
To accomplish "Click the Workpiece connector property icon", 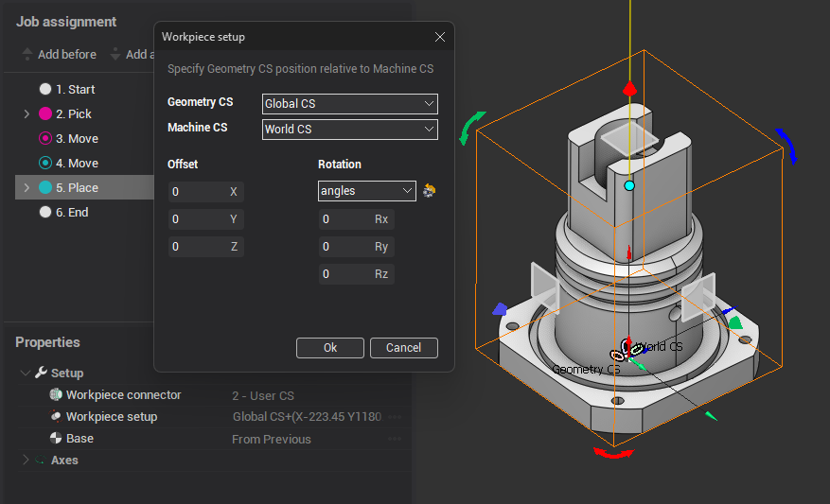I will (x=56, y=395).
